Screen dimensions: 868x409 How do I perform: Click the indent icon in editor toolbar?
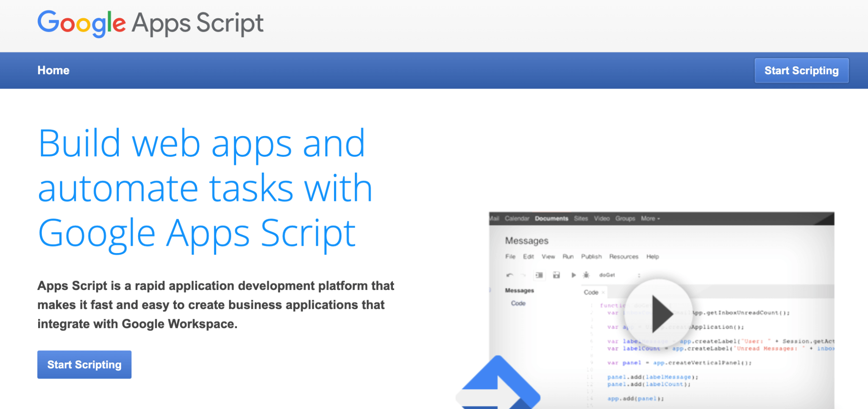(x=539, y=275)
